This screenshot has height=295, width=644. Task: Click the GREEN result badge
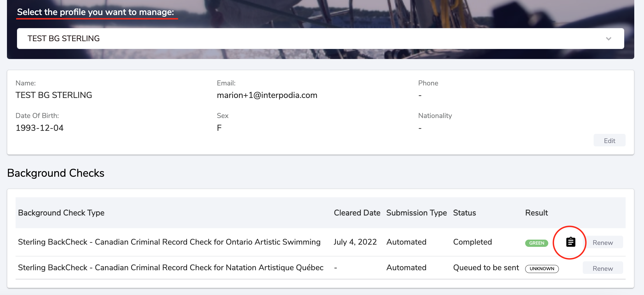tap(536, 243)
